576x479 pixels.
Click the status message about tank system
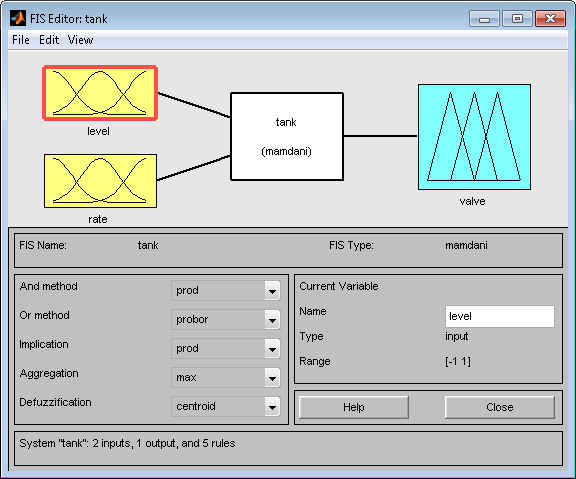click(127, 443)
